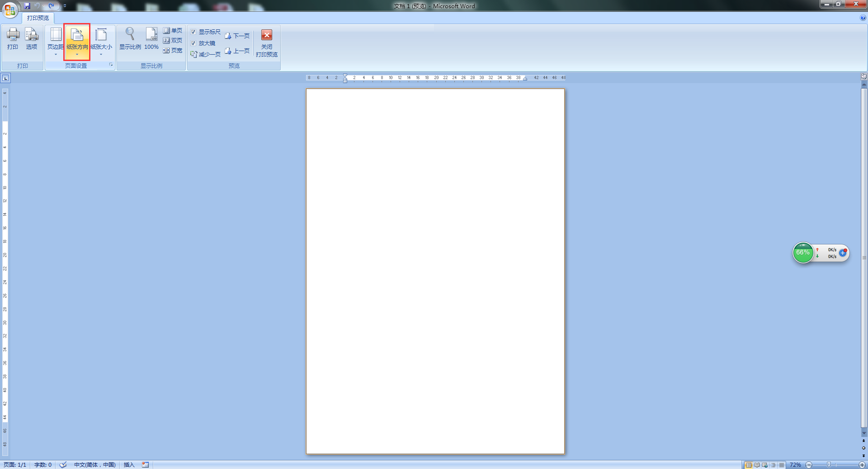Open the 纸张大小 paper size dropdown
Screen dimensions: 868x469
tap(101, 42)
